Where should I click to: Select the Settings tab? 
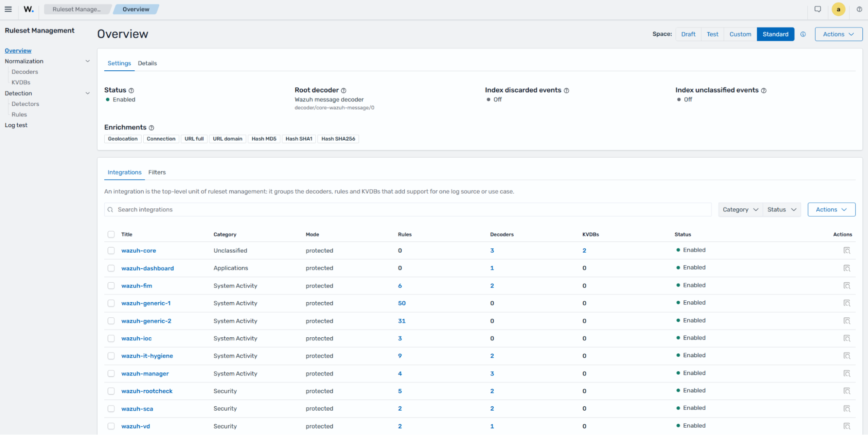click(x=119, y=63)
